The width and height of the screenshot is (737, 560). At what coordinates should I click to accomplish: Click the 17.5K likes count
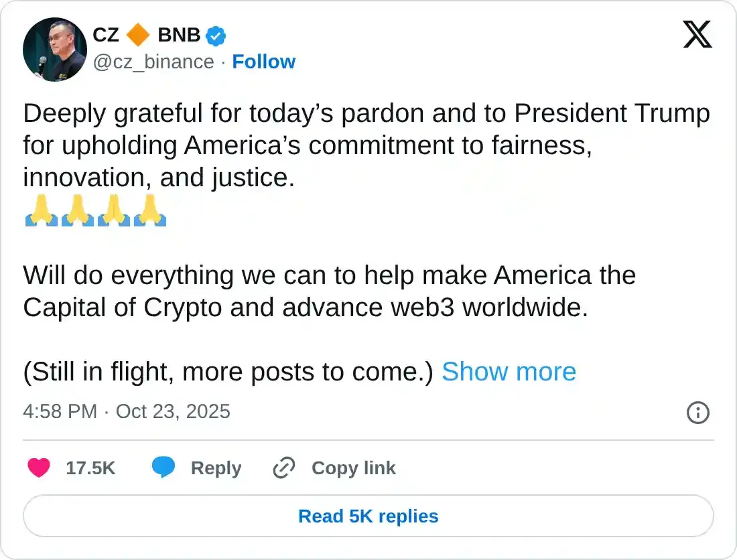point(90,468)
